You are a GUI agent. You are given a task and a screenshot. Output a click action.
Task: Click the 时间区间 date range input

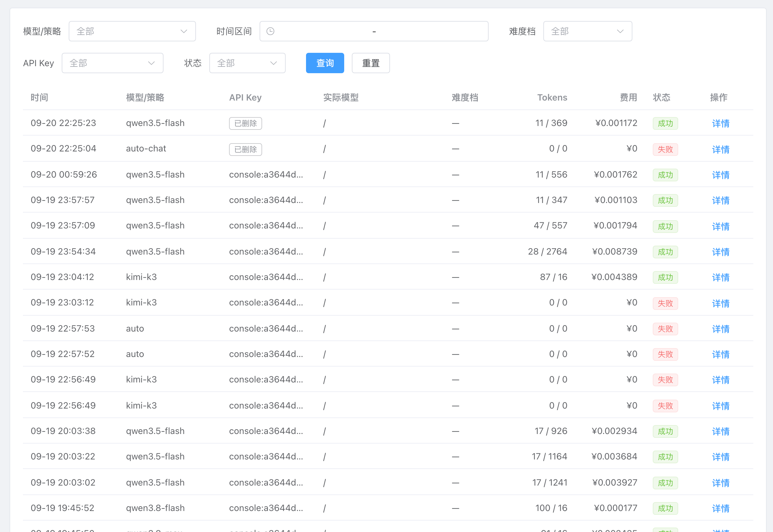374,31
